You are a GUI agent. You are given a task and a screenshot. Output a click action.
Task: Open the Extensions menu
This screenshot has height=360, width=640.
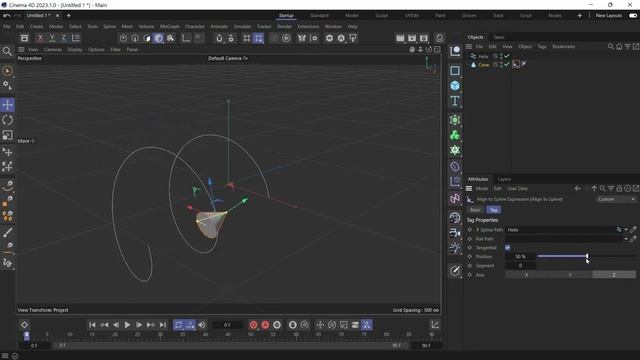[308, 27]
